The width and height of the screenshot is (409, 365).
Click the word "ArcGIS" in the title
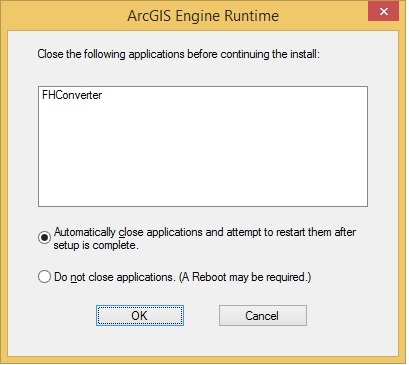(149, 16)
